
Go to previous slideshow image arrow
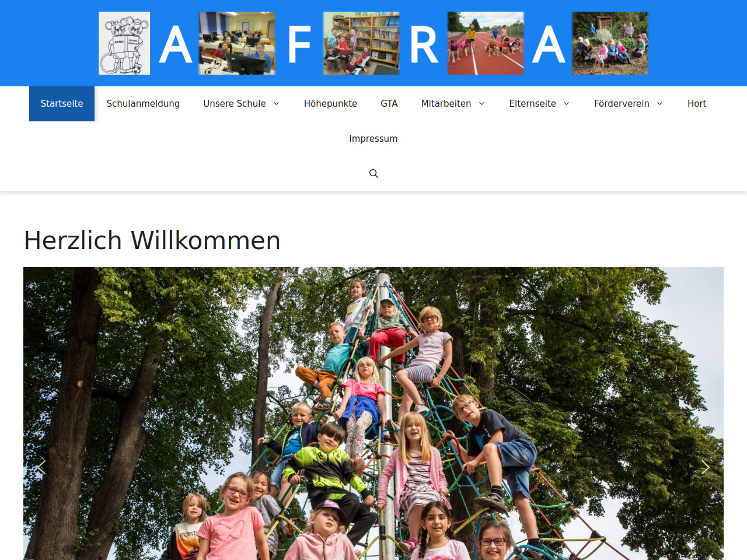[41, 467]
